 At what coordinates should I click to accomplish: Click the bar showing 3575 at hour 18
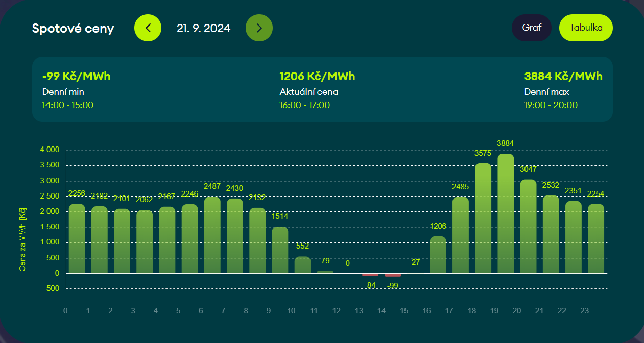[x=483, y=218]
